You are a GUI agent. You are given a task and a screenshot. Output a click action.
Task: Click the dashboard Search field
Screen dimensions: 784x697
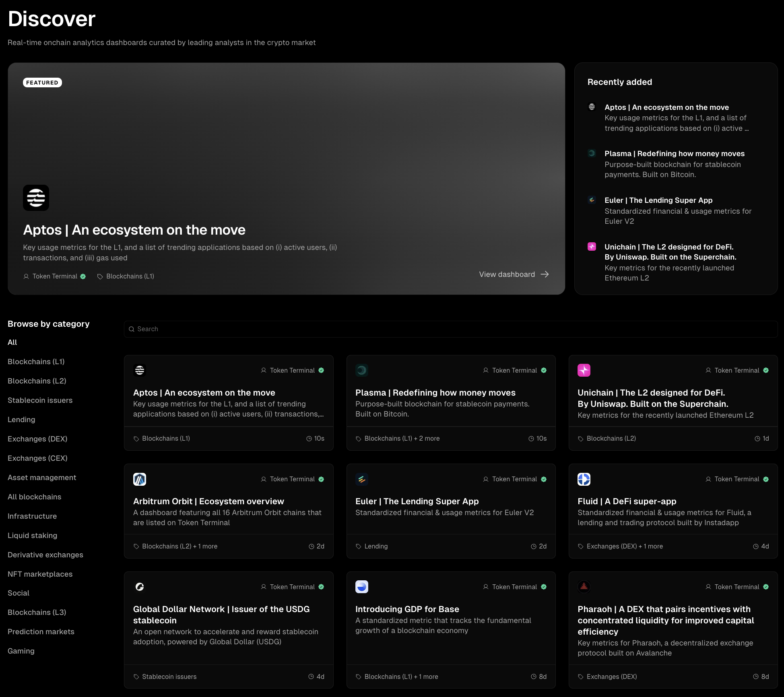point(451,329)
